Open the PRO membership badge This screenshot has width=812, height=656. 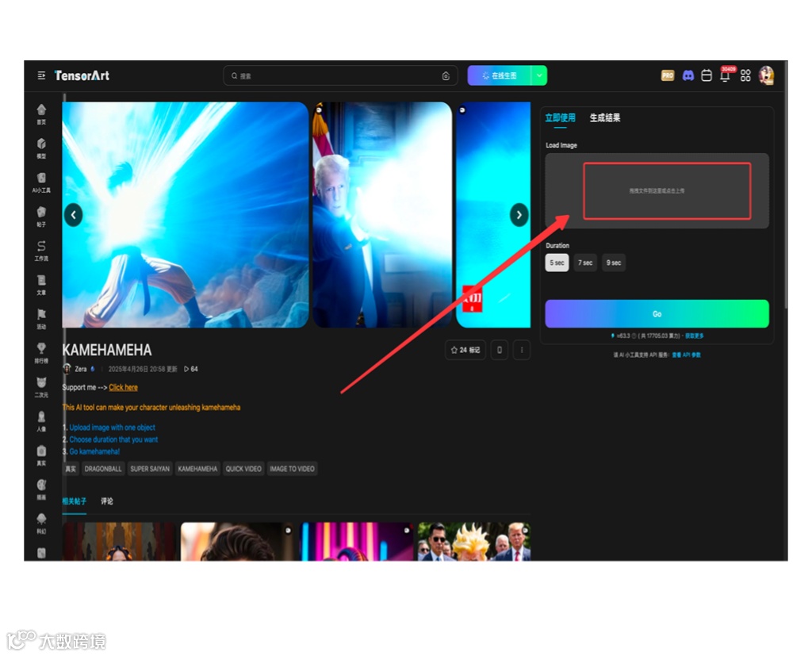click(x=668, y=75)
